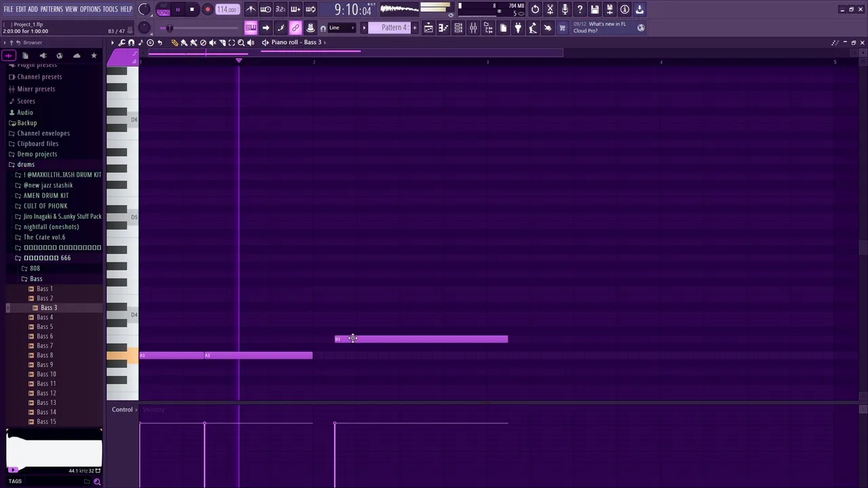Toggle piano roll magnet snap option
The image size is (868, 488).
point(132,42)
